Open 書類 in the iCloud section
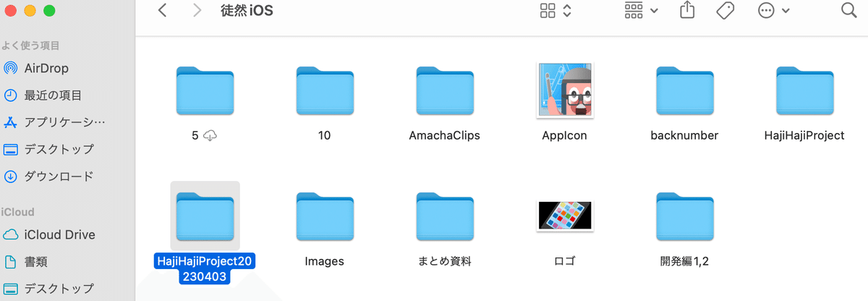Screen dimensions: 868x301 [26, 261]
